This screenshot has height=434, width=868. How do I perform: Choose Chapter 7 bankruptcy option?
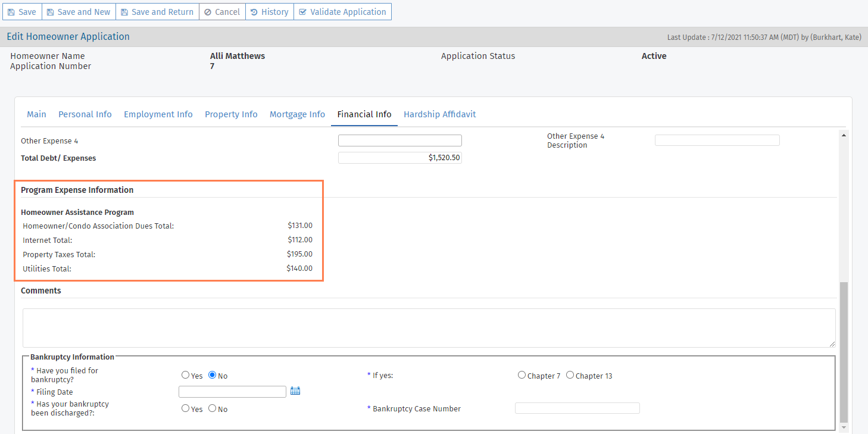coord(522,375)
